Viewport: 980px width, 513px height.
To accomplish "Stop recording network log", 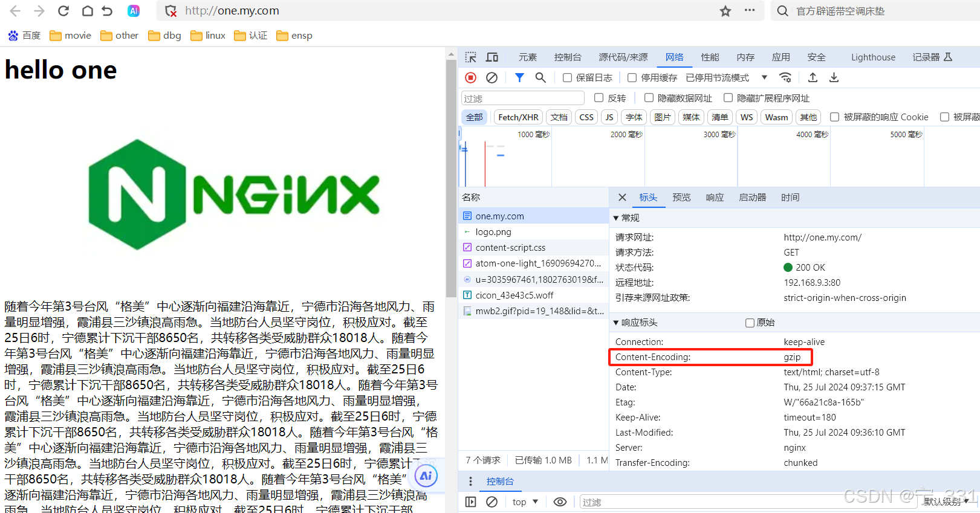I will click(x=471, y=77).
